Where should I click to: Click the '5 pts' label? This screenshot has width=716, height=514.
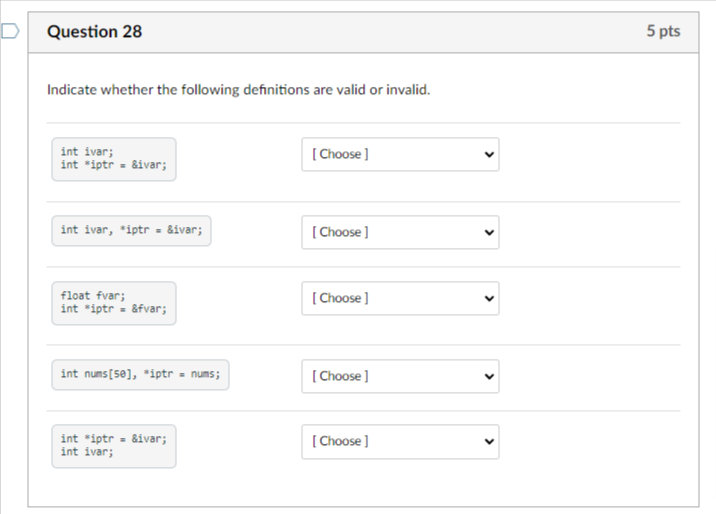(663, 31)
